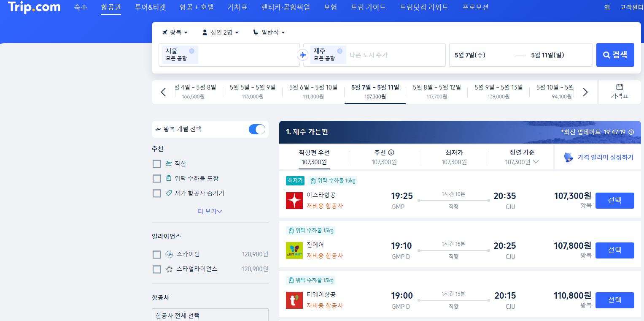Click the right arrow on the date carousel
This screenshot has width=644, height=321.
[x=585, y=92]
